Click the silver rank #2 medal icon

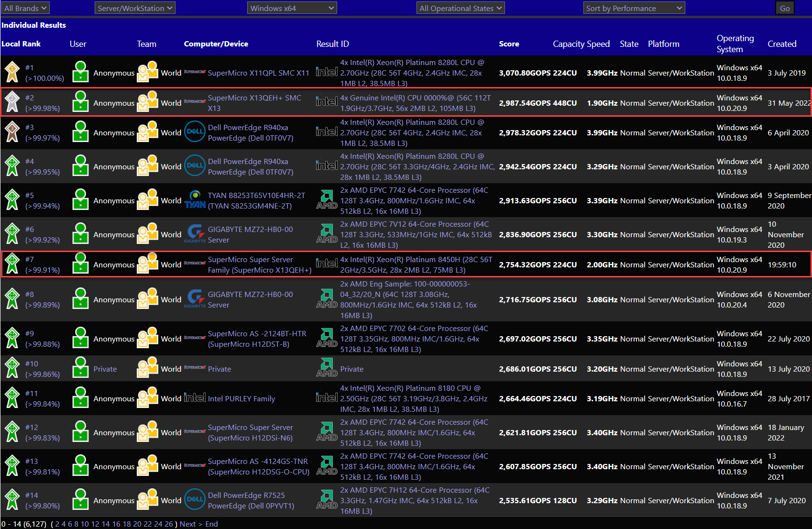coord(12,102)
